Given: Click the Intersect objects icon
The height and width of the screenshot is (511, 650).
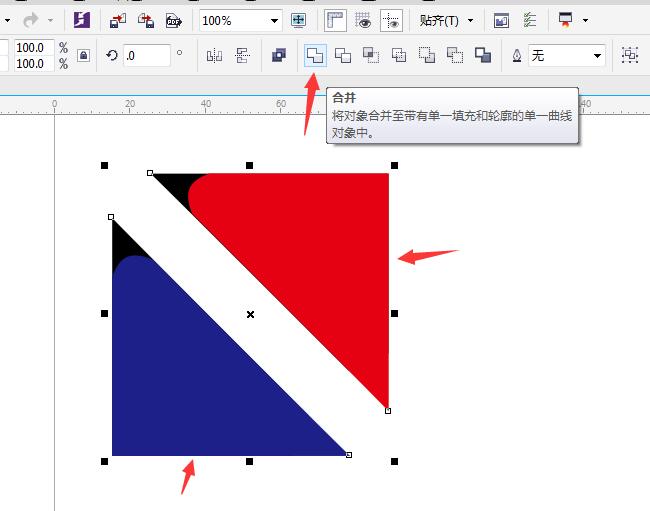Looking at the screenshot, I should (x=371, y=55).
